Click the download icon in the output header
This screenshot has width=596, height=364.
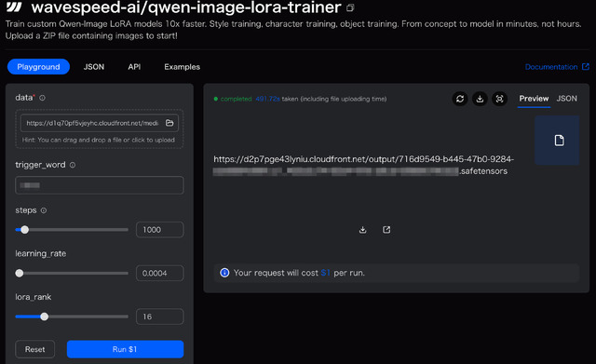click(x=480, y=99)
